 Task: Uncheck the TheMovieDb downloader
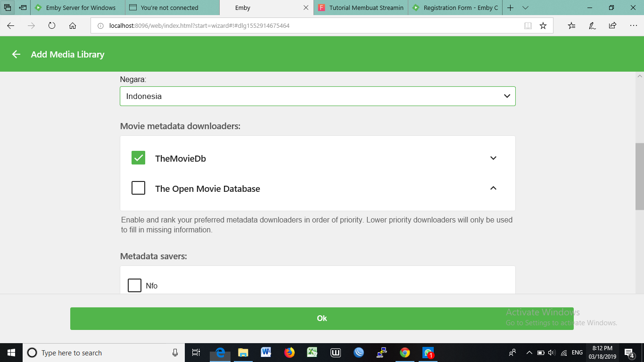click(138, 158)
